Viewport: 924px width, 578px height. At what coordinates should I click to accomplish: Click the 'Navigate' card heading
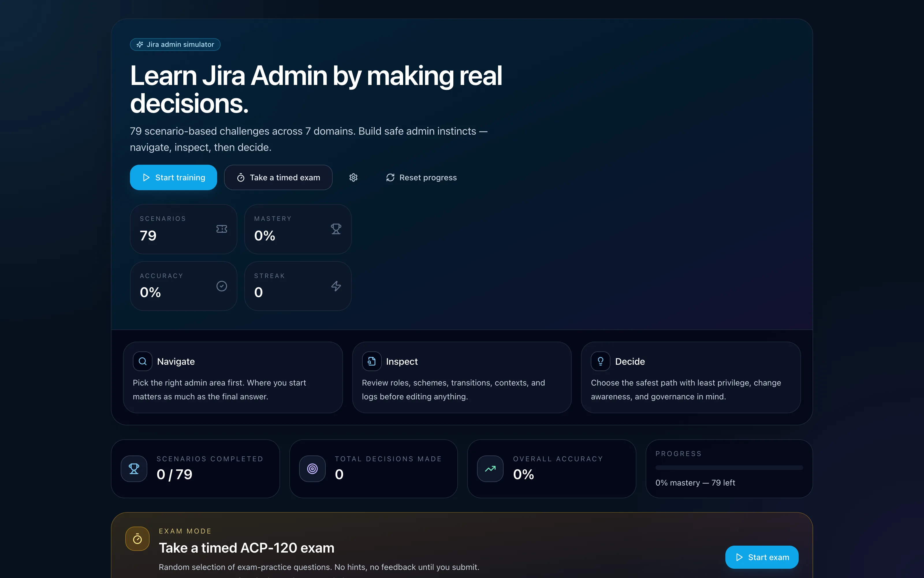point(176,361)
